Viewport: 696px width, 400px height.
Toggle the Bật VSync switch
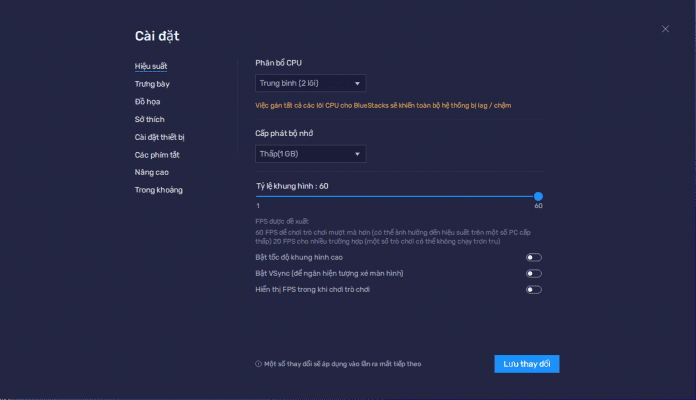(x=534, y=273)
